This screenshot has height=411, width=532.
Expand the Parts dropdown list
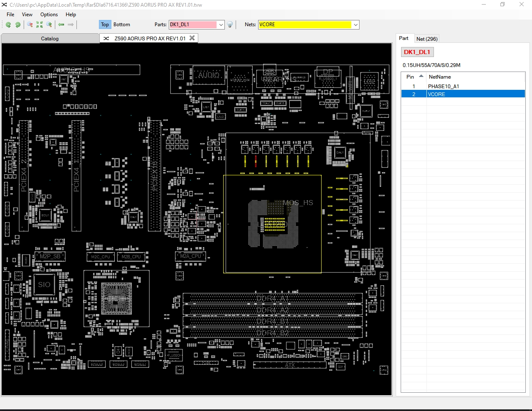pos(221,25)
